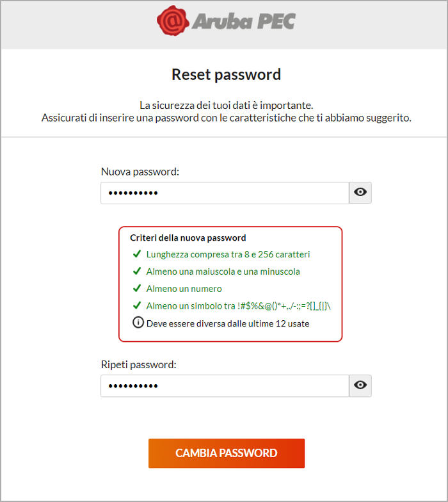
Task: Focus the Nuova password input field
Action: (224, 193)
